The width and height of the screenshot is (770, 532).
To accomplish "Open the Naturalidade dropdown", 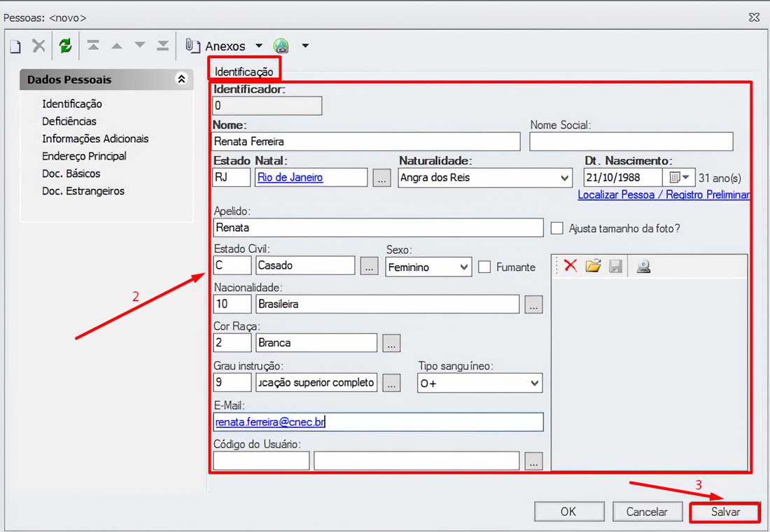I will tap(565, 178).
